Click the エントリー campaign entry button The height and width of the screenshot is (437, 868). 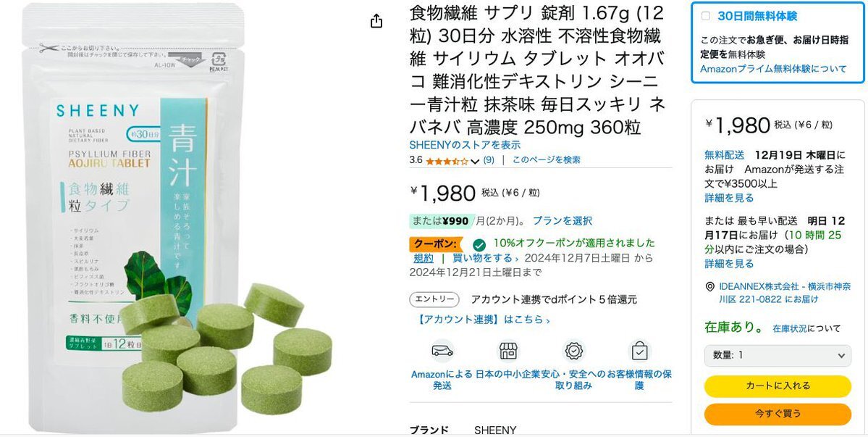tap(434, 299)
